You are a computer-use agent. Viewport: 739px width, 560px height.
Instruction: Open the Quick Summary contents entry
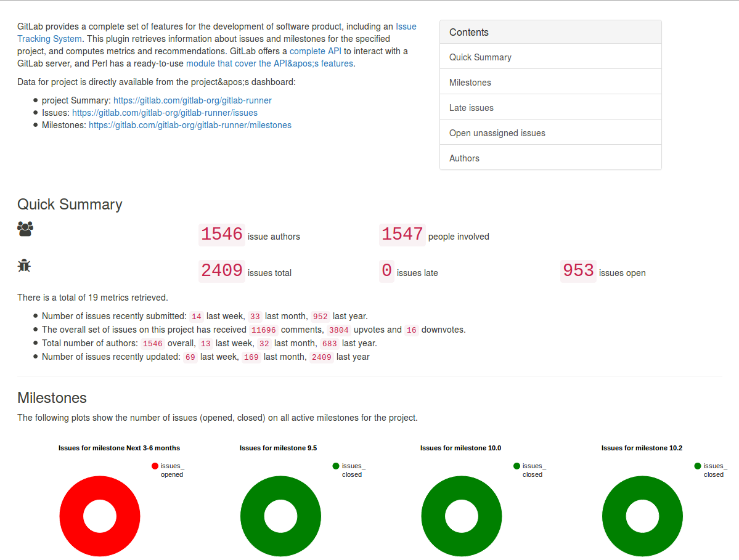pos(480,57)
